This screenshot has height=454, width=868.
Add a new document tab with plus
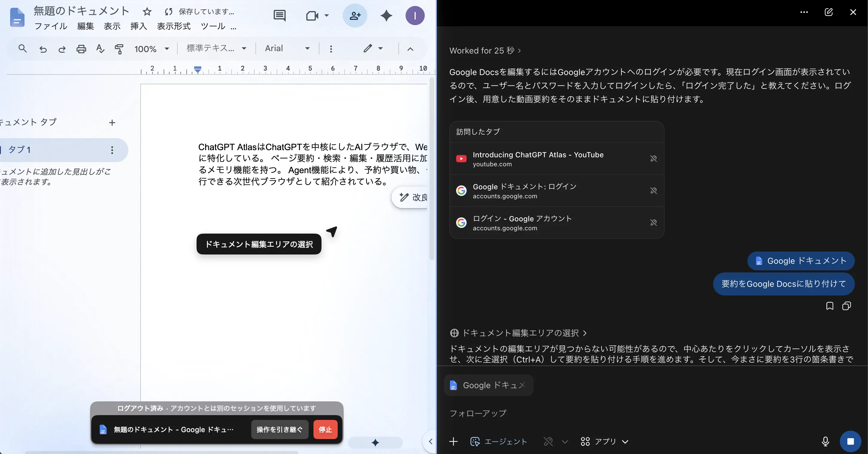pyautogui.click(x=112, y=123)
